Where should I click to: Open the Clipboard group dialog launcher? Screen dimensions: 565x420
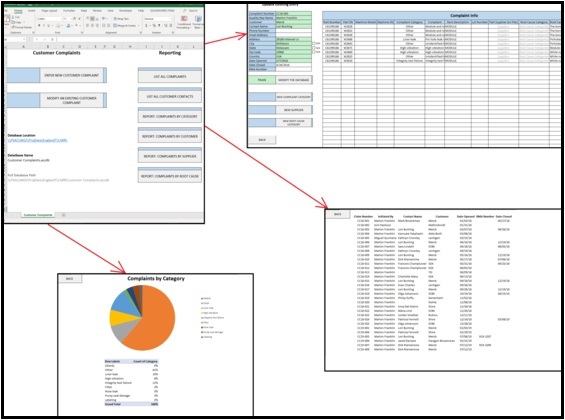(x=33, y=32)
